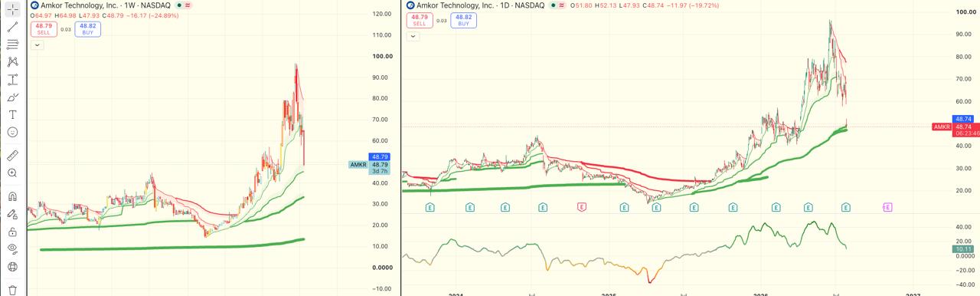The image size is (980, 296).
Task: Select the ruler measure tool
Action: [12, 155]
